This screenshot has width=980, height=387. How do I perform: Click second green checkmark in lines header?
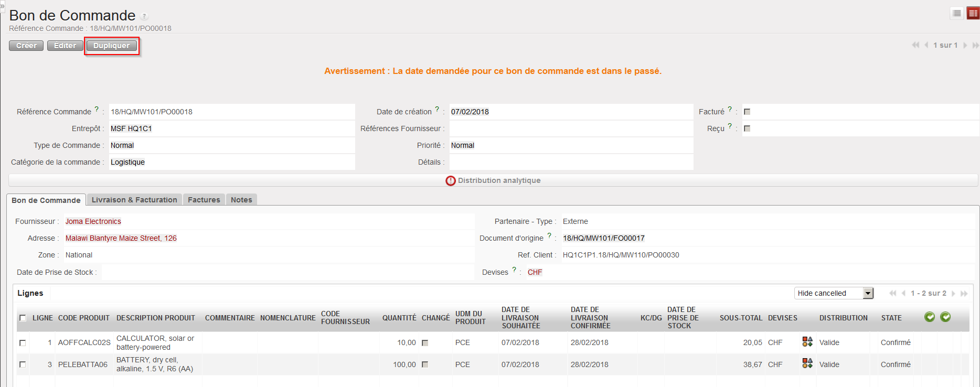[945, 317]
